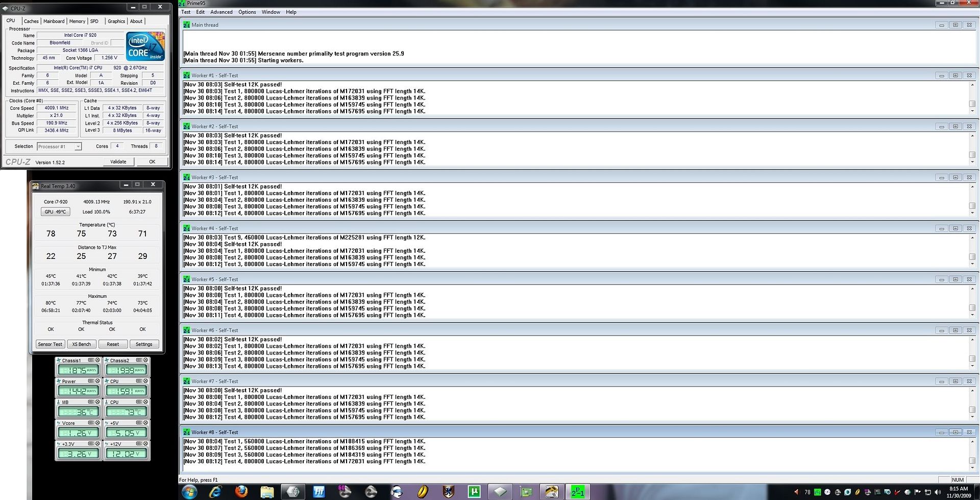Viewport: 980px width, 500px height.
Task: Launch Firefox from the taskbar
Action: click(241, 492)
